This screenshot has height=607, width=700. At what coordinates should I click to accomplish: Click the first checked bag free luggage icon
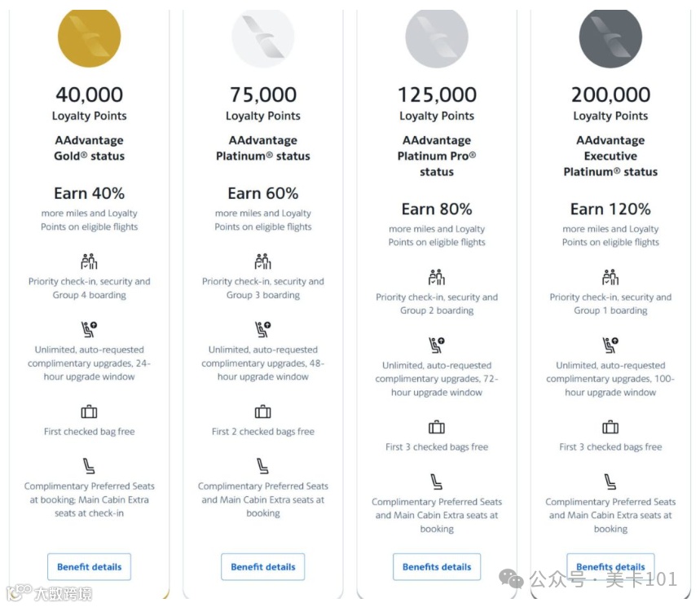[90, 411]
